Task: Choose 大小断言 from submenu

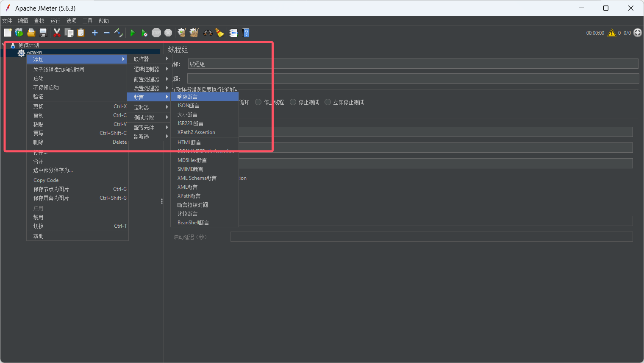Action: (x=205, y=114)
